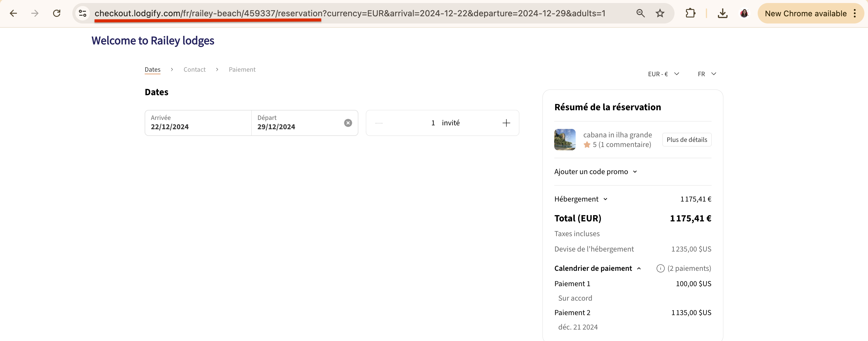Reload the checkout page
This screenshot has width=868, height=341.
(57, 13)
